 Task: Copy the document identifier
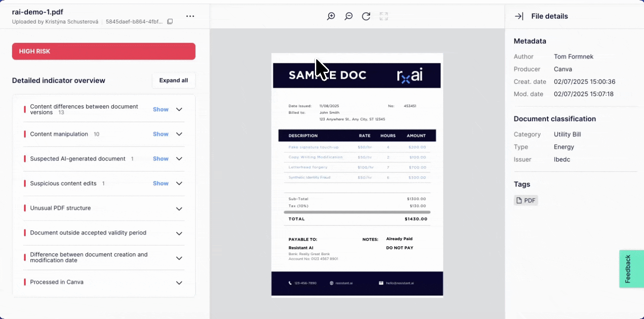pyautogui.click(x=170, y=21)
